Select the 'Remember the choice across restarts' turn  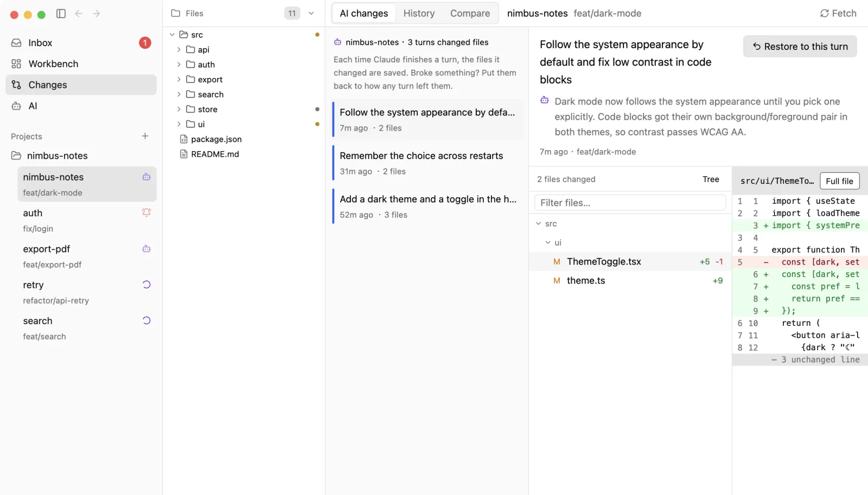(x=428, y=163)
